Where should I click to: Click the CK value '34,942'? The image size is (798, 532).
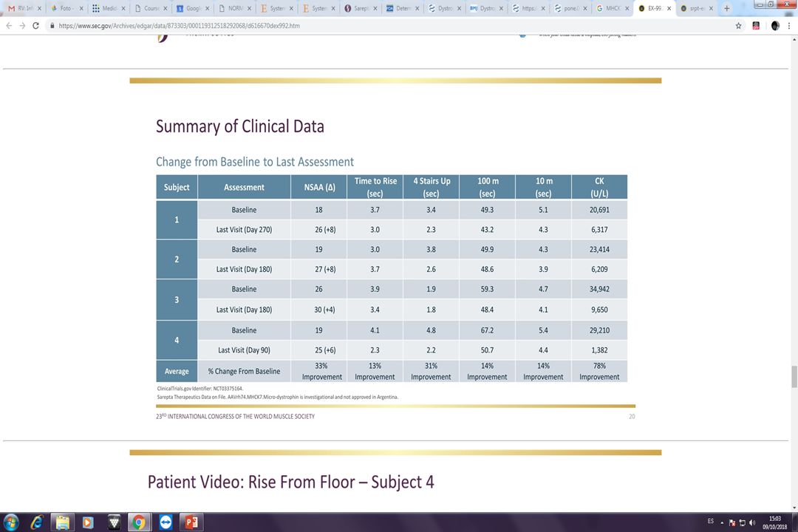tap(599, 289)
